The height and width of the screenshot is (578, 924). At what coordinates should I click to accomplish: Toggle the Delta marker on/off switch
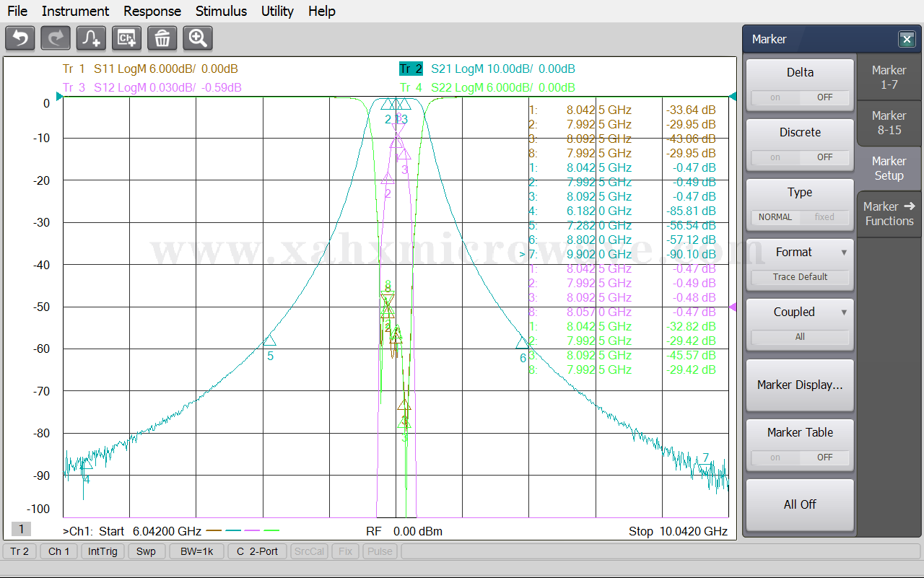tap(800, 97)
